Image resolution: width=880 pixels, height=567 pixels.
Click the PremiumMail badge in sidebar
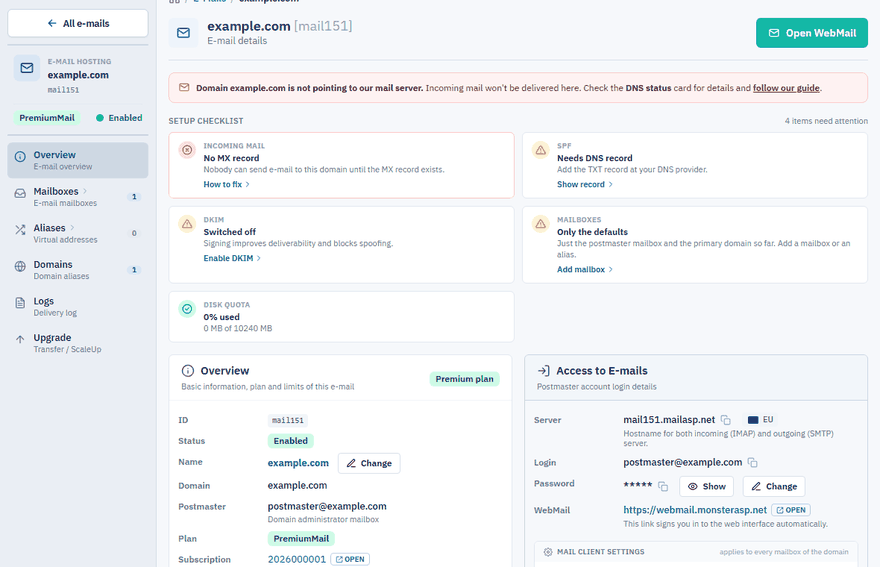point(47,118)
